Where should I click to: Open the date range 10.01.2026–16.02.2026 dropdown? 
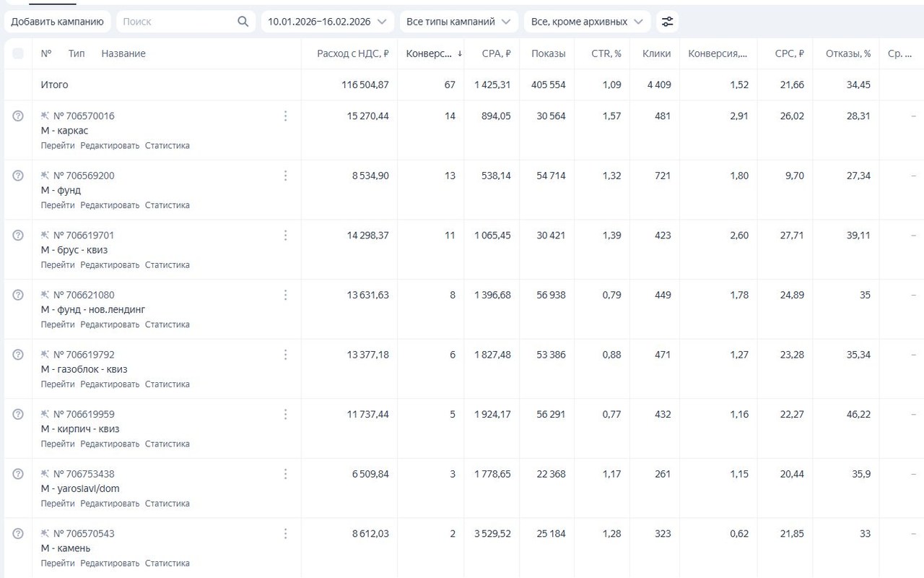point(328,22)
